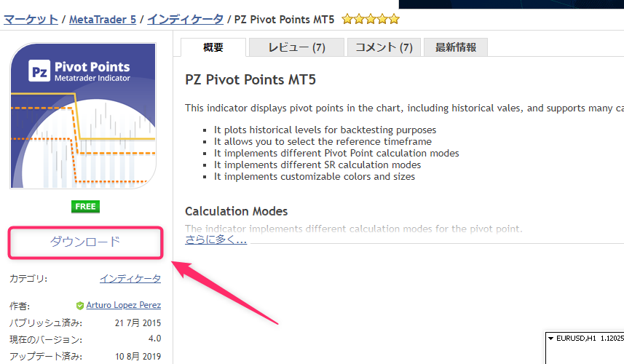Click the アップデート済み: label

[x=46, y=357]
